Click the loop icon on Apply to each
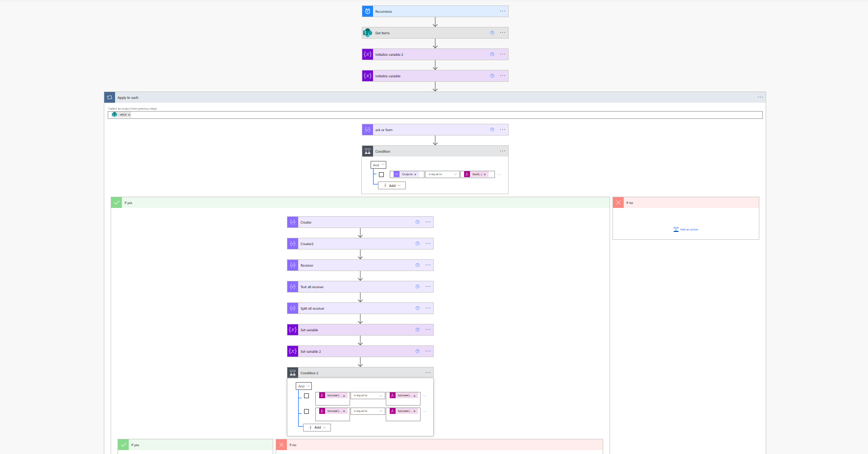This screenshot has height=454, width=868. pos(110,97)
